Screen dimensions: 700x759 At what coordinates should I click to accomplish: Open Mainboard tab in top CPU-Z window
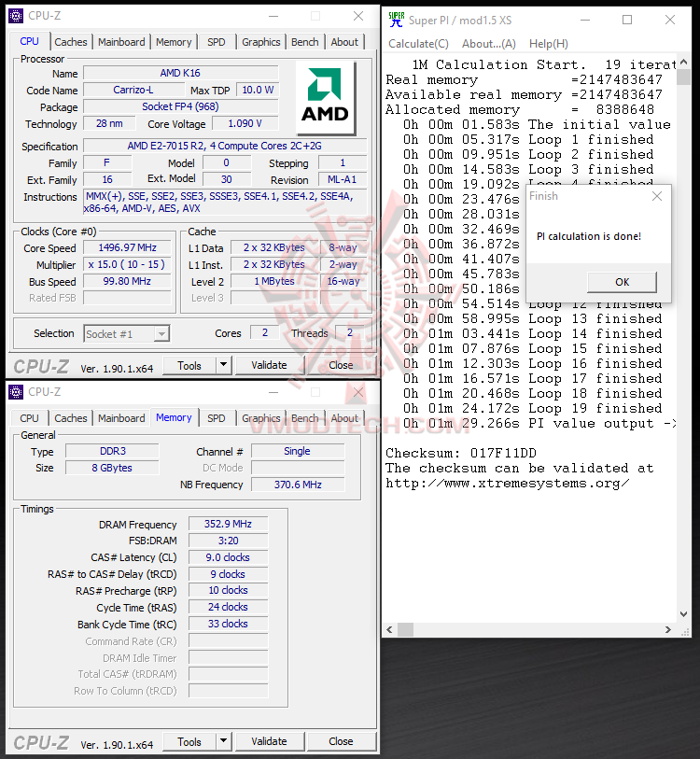121,42
